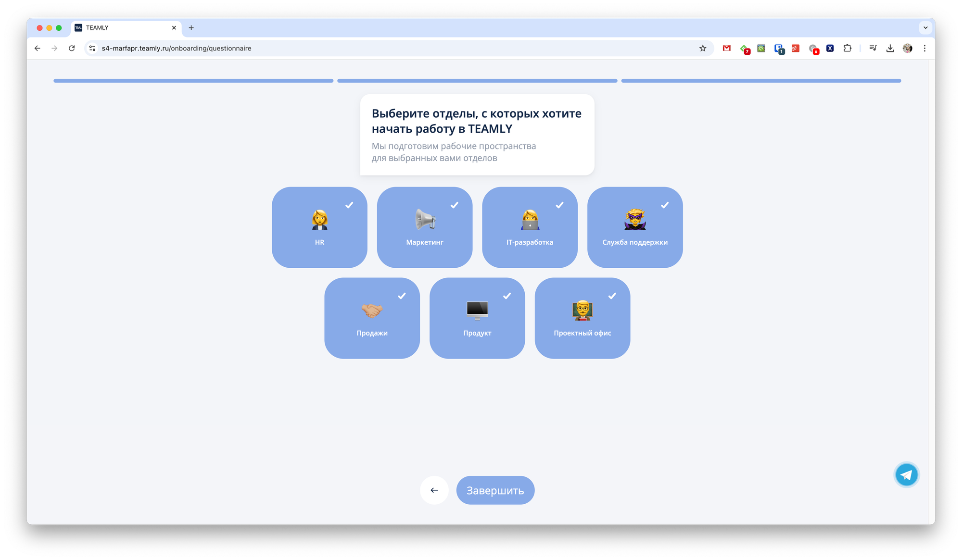
Task: Deselect the Проектный офис card
Action: (582, 318)
